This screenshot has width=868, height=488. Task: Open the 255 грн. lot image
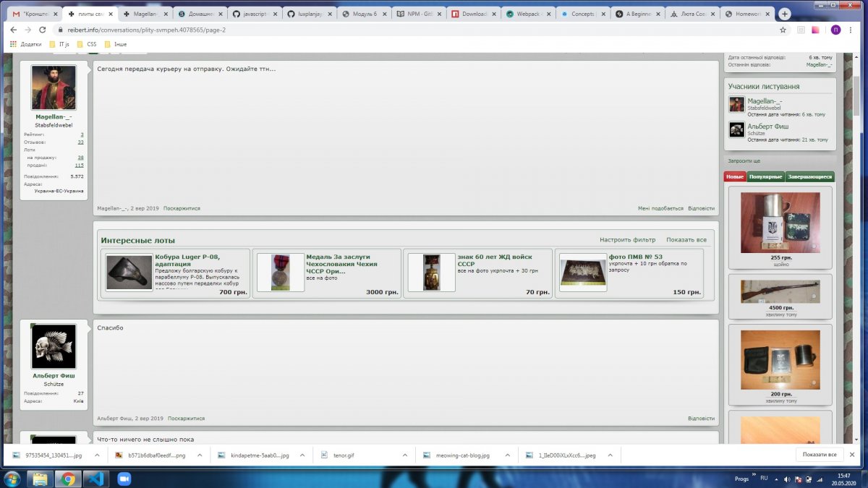pyautogui.click(x=780, y=222)
